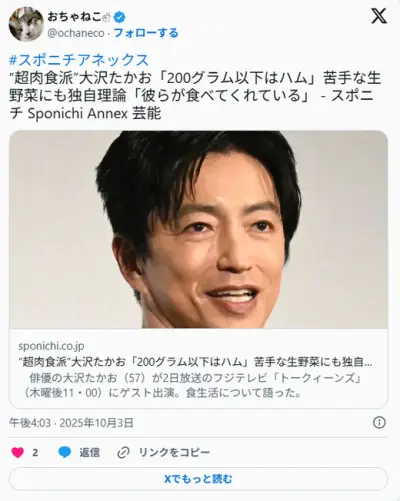Like the post with the heart icon
The height and width of the screenshot is (501, 400).
17,452
